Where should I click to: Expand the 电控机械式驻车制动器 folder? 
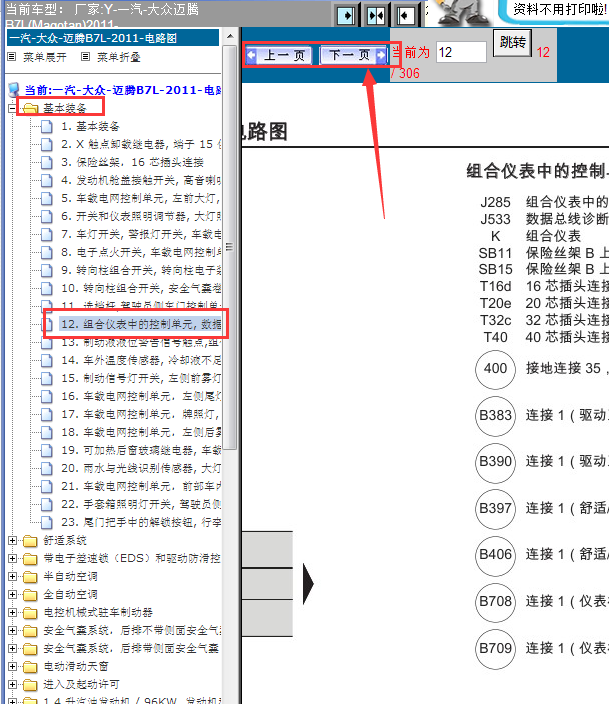click(x=12, y=612)
